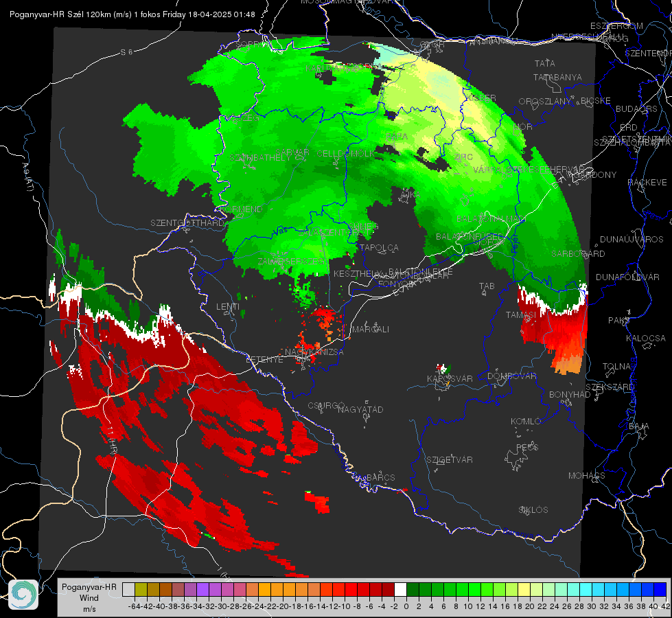Image resolution: width=672 pixels, height=618 pixels.
Task: Click the SZENTGOTTHARD city label
Action: [x=187, y=223]
